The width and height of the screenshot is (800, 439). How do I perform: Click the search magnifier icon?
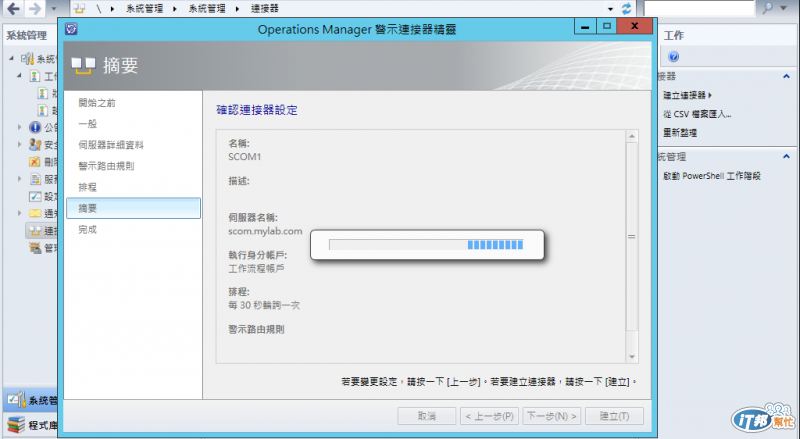pyautogui.click(x=767, y=8)
